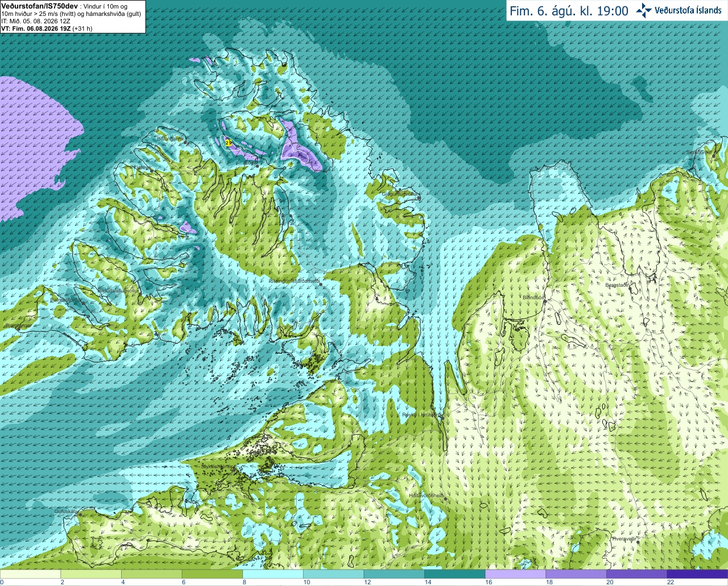Select the yellow 29 gust marker
Image resolution: width=728 pixels, height=586 pixels.
point(228,142)
